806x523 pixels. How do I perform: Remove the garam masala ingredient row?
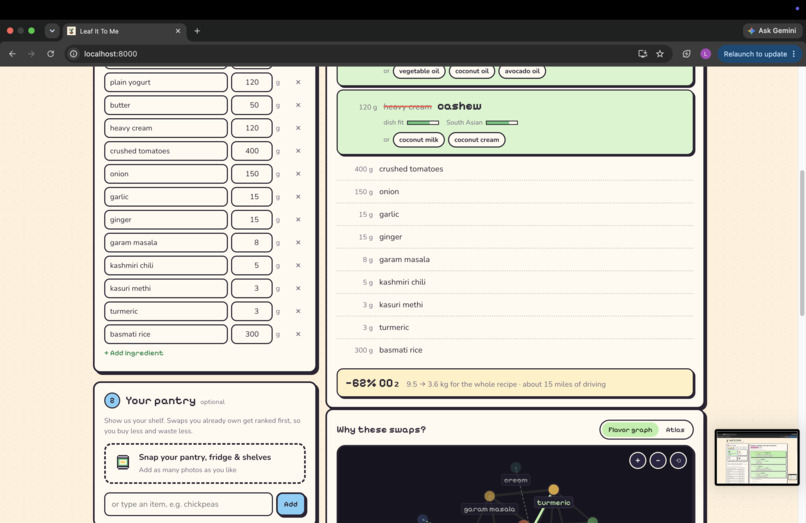pos(298,242)
